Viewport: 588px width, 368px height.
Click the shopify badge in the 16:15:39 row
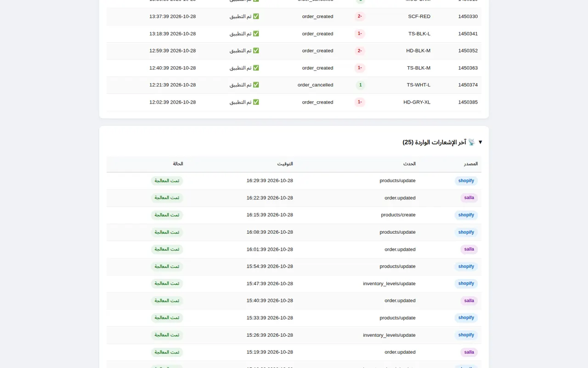pos(466,215)
